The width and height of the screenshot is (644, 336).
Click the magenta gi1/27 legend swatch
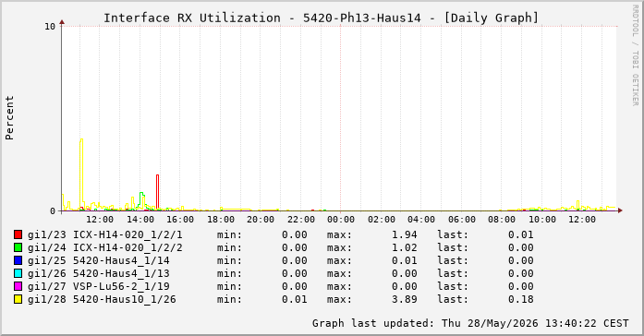pos(18,286)
